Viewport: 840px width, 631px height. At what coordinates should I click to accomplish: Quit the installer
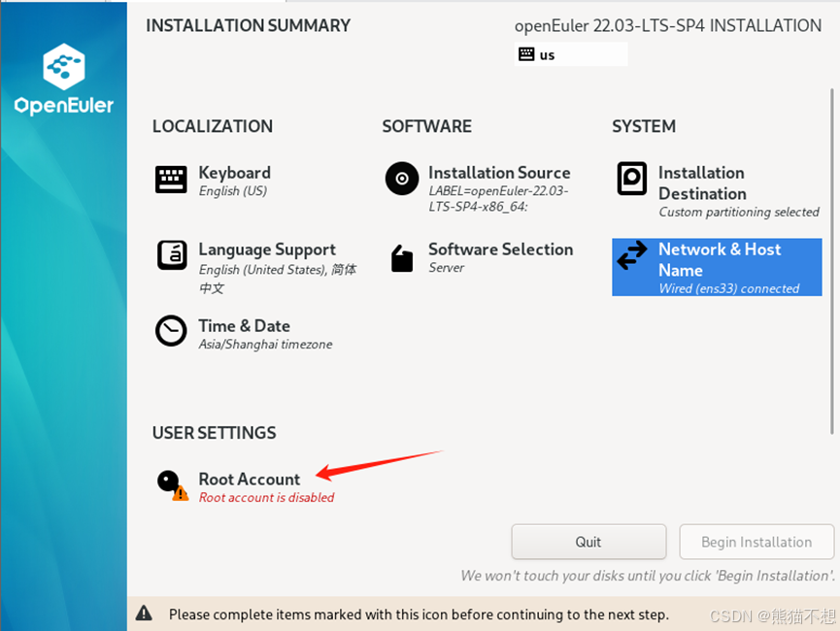coord(588,542)
